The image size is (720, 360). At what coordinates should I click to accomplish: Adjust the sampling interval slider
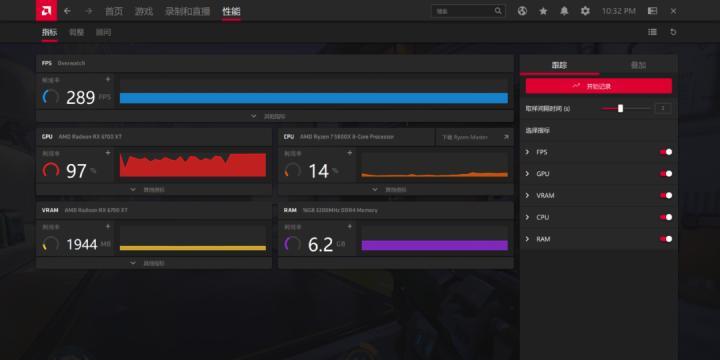click(x=620, y=108)
